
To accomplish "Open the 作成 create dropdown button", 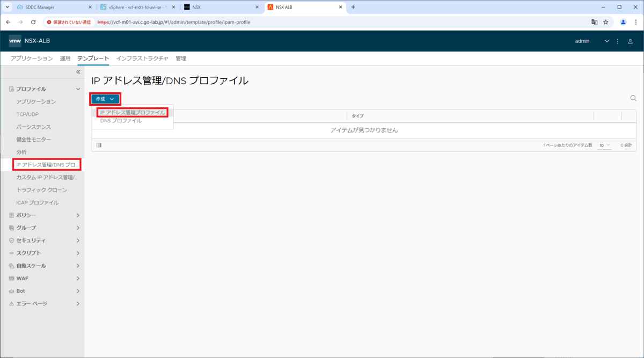I will (105, 99).
